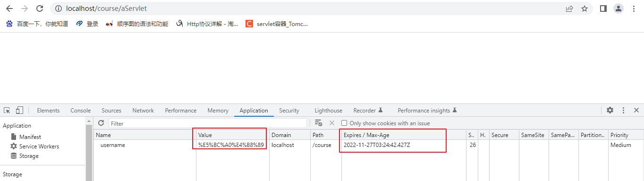Switch to the Network tab
The image size is (644, 181).
143,111
